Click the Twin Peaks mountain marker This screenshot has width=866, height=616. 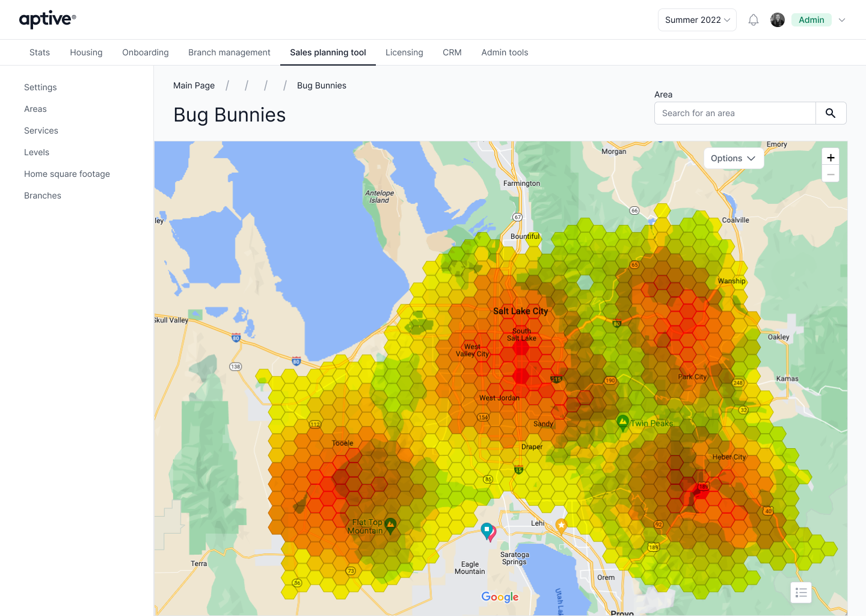[x=623, y=422]
